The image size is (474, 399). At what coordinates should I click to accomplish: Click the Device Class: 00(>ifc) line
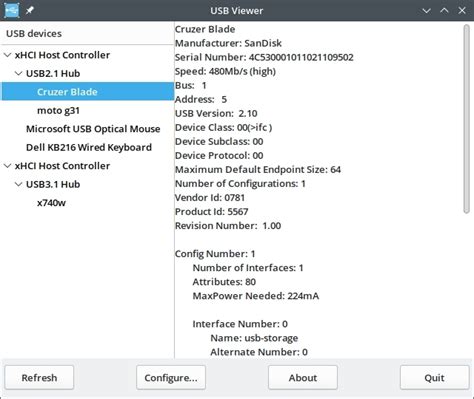[x=224, y=127]
